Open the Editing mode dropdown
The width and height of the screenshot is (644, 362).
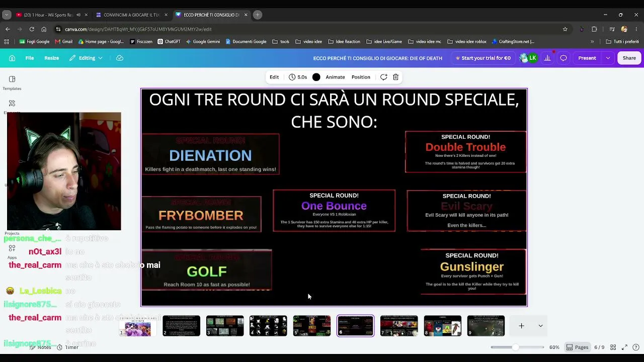click(86, 58)
